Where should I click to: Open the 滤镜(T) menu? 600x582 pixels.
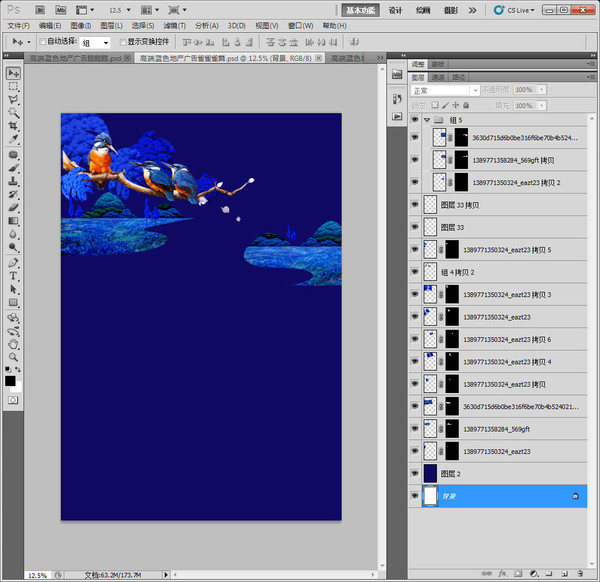(174, 26)
